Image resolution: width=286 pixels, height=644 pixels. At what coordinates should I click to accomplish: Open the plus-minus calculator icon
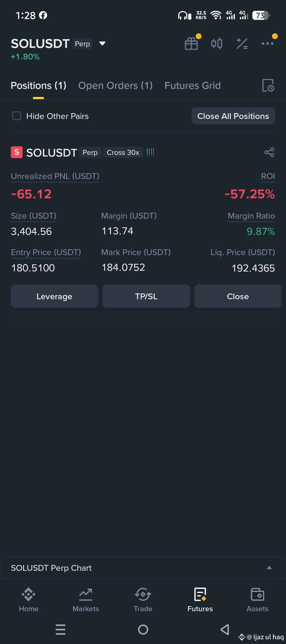(x=242, y=44)
